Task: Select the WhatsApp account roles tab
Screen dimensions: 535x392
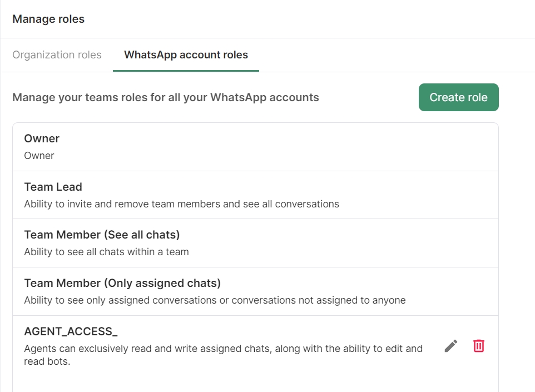Action: pyautogui.click(x=186, y=55)
